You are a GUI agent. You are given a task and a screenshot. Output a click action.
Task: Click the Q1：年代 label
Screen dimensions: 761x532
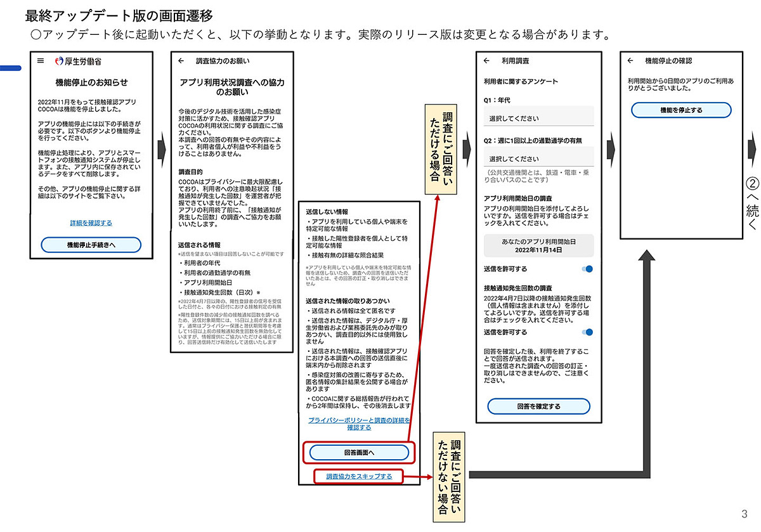click(x=497, y=100)
